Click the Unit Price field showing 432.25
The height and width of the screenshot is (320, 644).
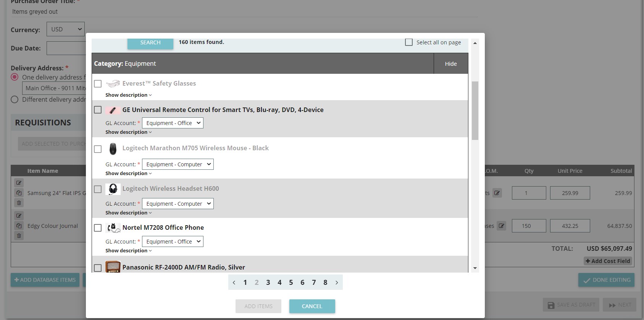(570, 226)
